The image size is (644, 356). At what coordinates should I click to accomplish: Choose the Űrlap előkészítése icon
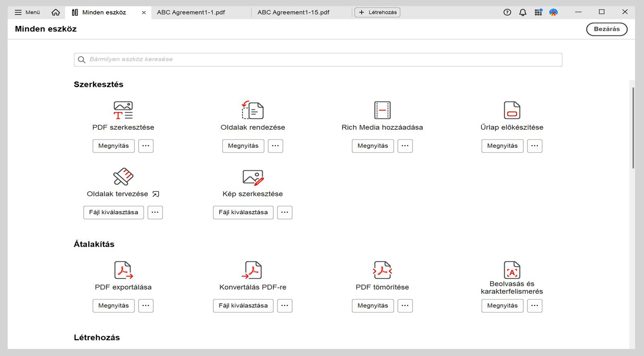point(512,110)
